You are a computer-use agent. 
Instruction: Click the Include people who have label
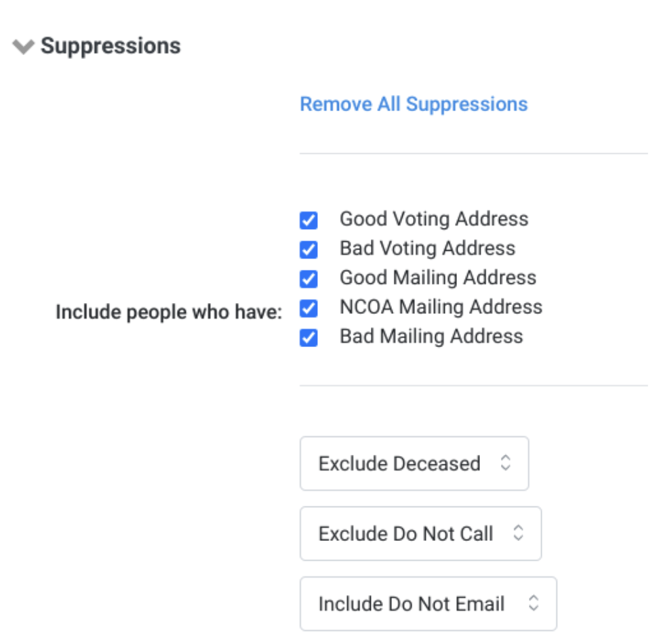pyautogui.click(x=168, y=313)
